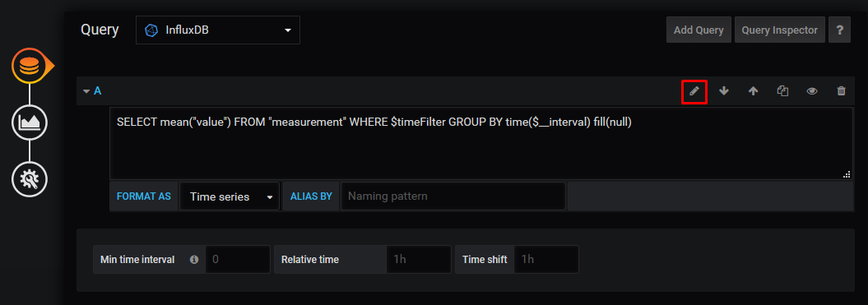Focus the Relative time input

click(419, 259)
